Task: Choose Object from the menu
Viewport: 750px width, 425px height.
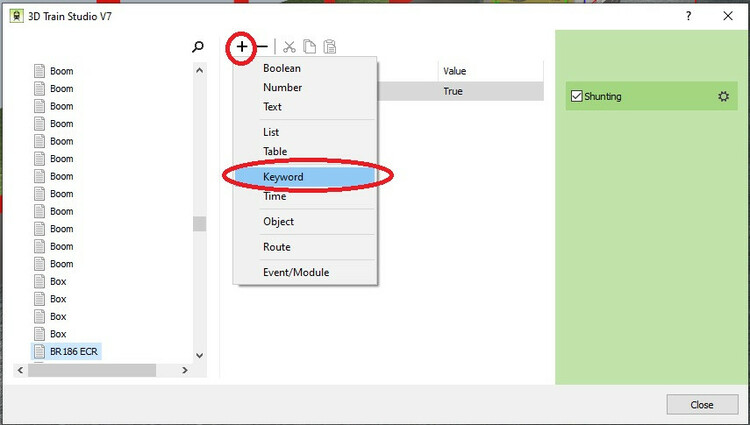Action: point(305,221)
